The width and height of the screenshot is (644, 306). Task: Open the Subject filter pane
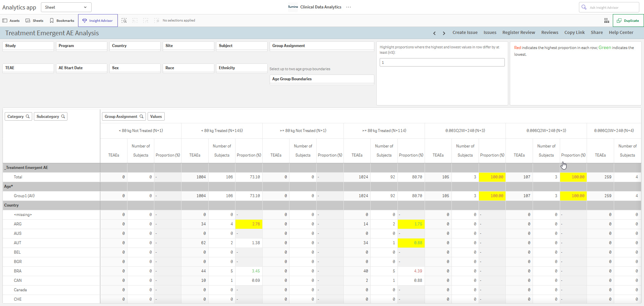(242, 46)
